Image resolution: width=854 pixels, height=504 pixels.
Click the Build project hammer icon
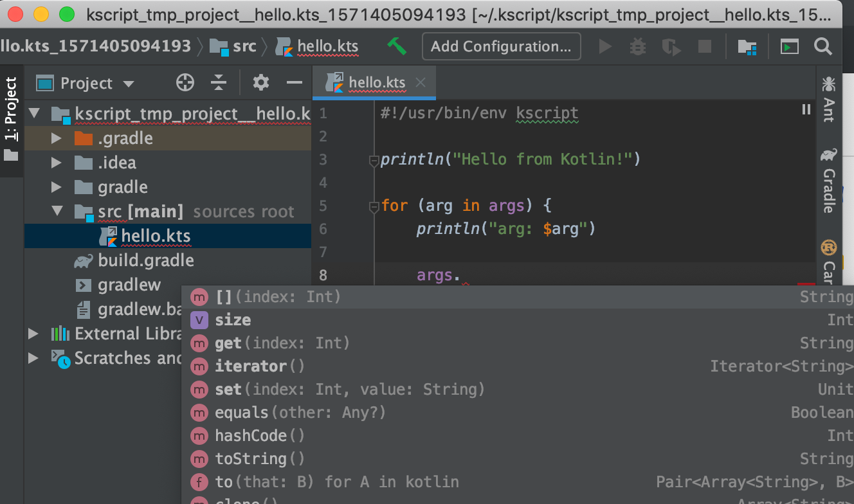[x=396, y=46]
